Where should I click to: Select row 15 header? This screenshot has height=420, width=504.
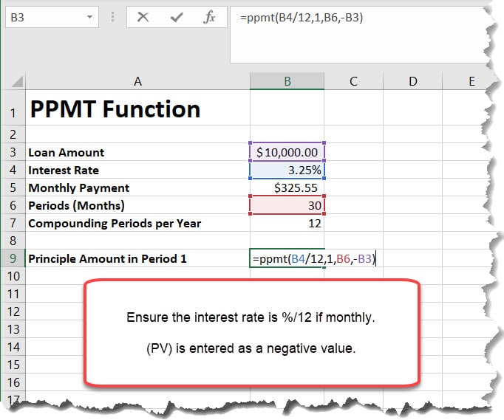pyautogui.click(x=13, y=365)
